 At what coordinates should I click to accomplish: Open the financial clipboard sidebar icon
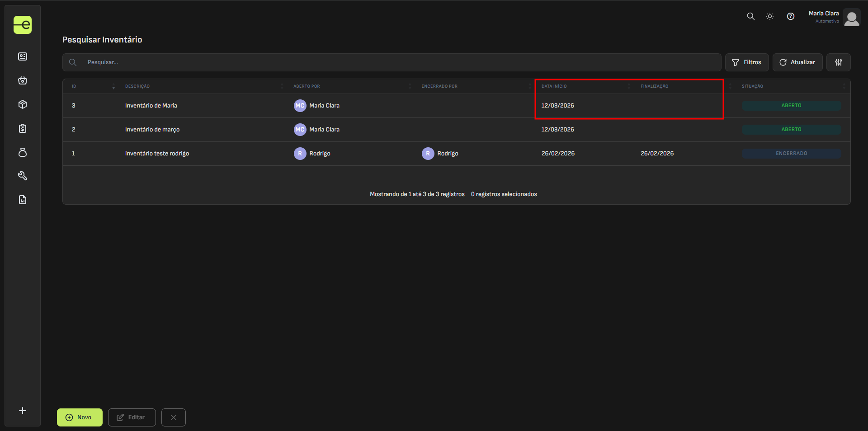coord(23,128)
